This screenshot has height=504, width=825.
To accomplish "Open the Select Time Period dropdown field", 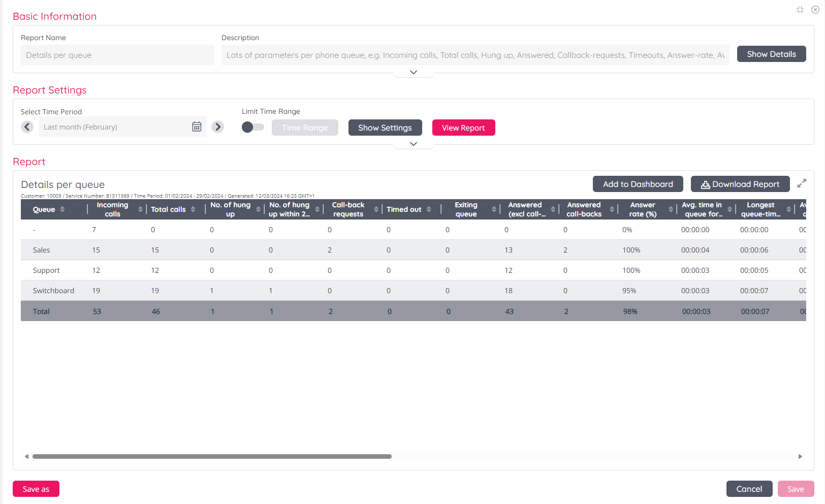I will tap(114, 127).
